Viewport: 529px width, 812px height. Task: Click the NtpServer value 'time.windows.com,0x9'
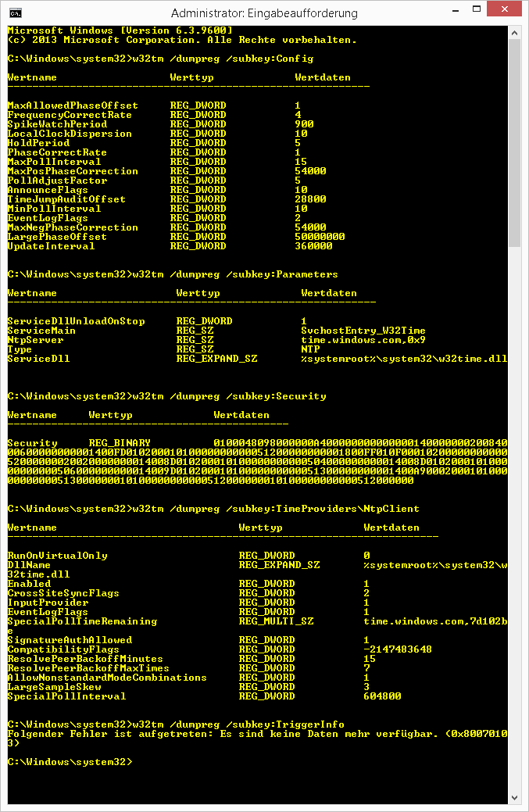pyautogui.click(x=363, y=340)
